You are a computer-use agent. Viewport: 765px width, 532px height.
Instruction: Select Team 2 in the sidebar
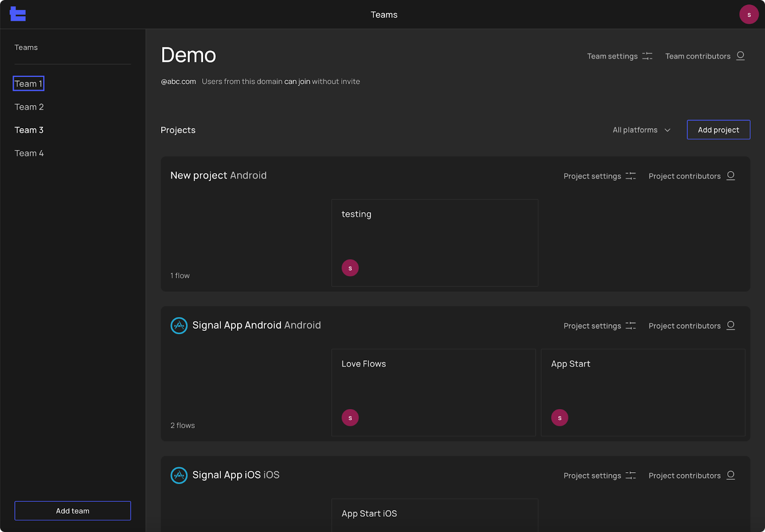[29, 107]
